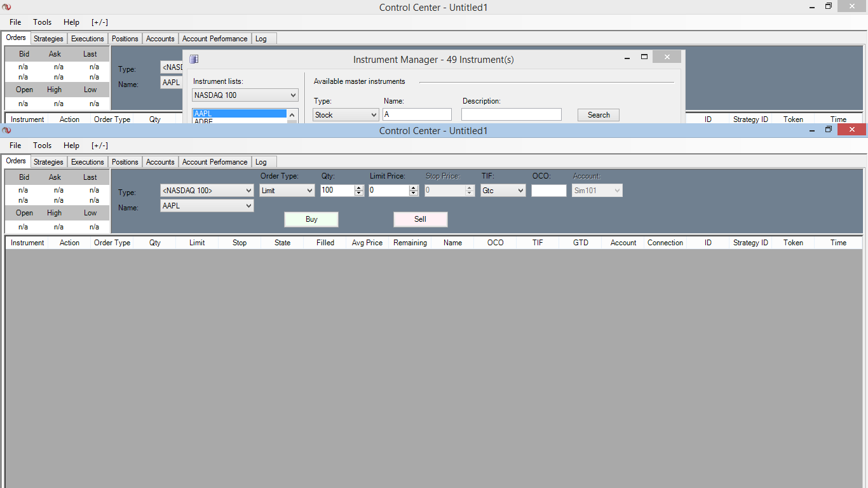Increase Qty with the up arrow
Viewport: 868px width, 488px height.
pos(359,187)
